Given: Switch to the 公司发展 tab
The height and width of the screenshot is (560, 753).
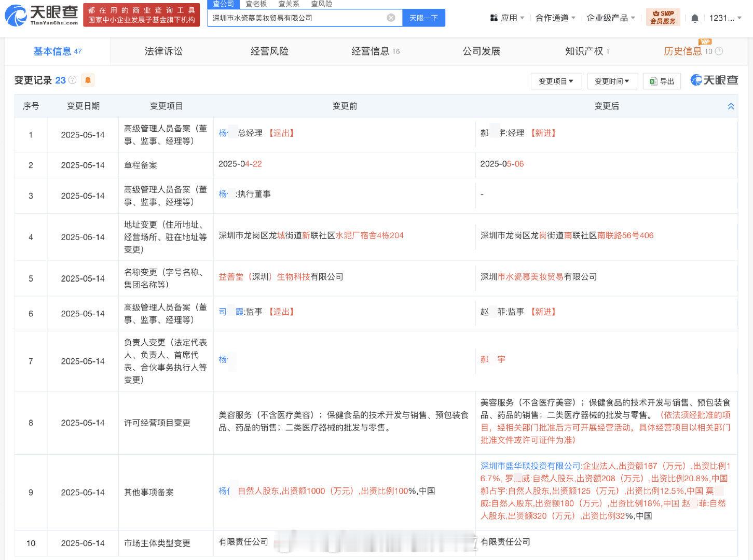Looking at the screenshot, I should 482,51.
